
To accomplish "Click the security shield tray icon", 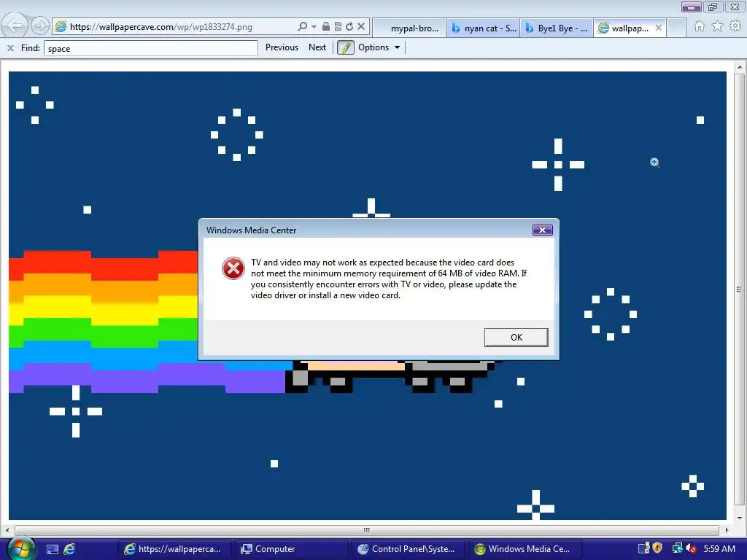I will [x=657, y=548].
